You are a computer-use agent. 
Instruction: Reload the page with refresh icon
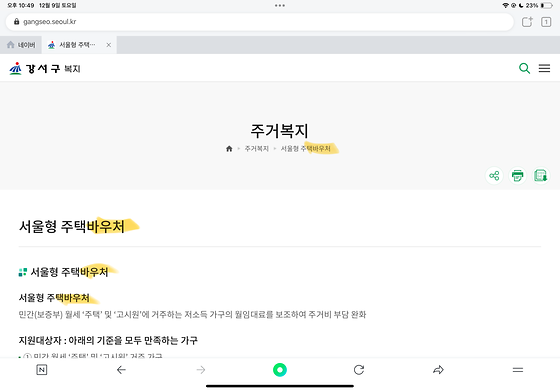point(359,370)
